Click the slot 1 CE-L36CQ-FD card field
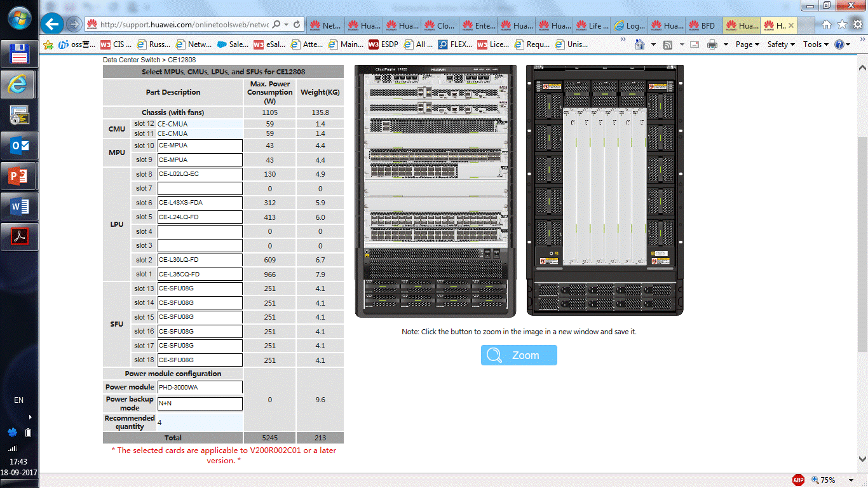 coord(200,274)
